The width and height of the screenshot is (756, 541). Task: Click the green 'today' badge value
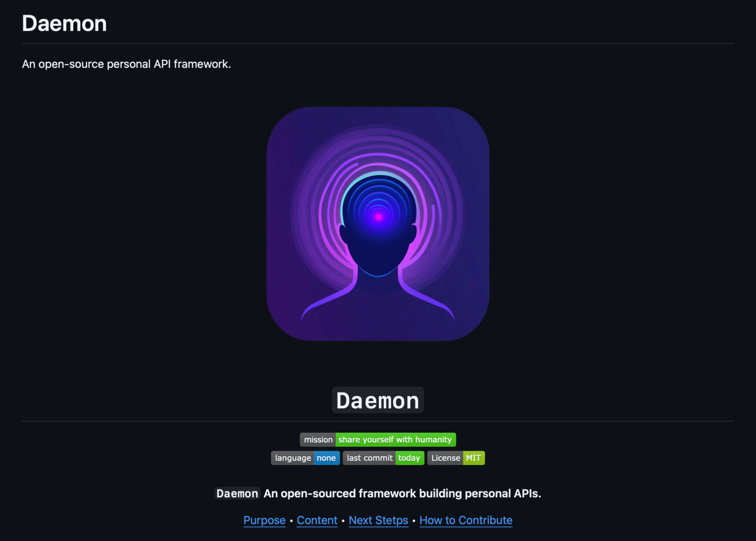point(410,458)
